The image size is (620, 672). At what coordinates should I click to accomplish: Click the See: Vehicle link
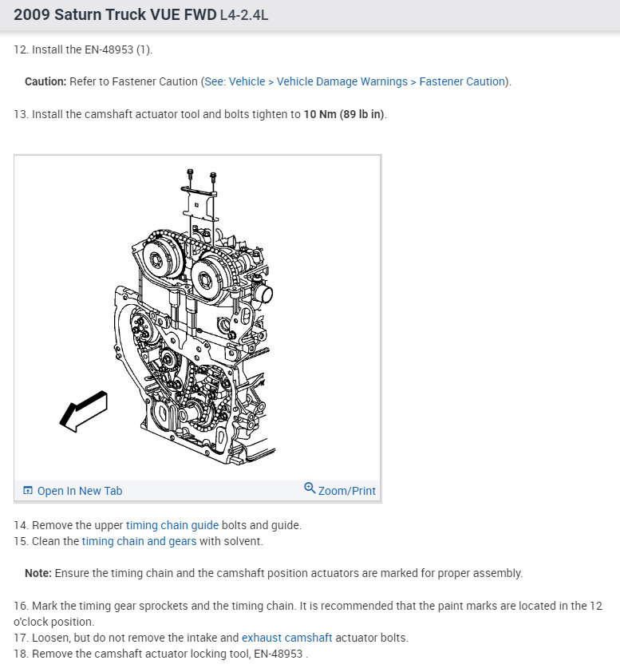coord(235,81)
